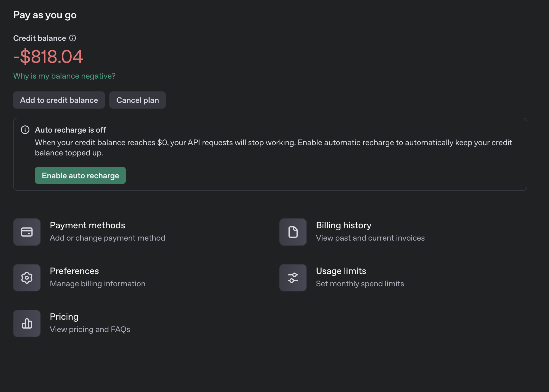Open the Payment methods card icon

[27, 232]
